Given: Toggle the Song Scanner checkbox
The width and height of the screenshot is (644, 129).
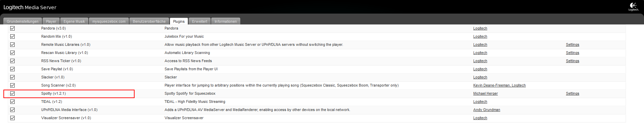Looking at the screenshot, I should coord(13,86).
